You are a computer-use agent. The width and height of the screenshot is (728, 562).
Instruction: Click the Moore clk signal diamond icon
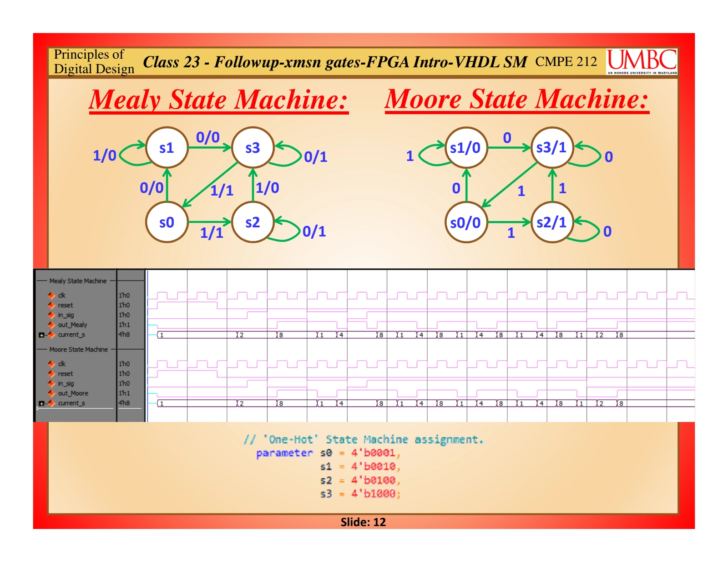coord(51,364)
